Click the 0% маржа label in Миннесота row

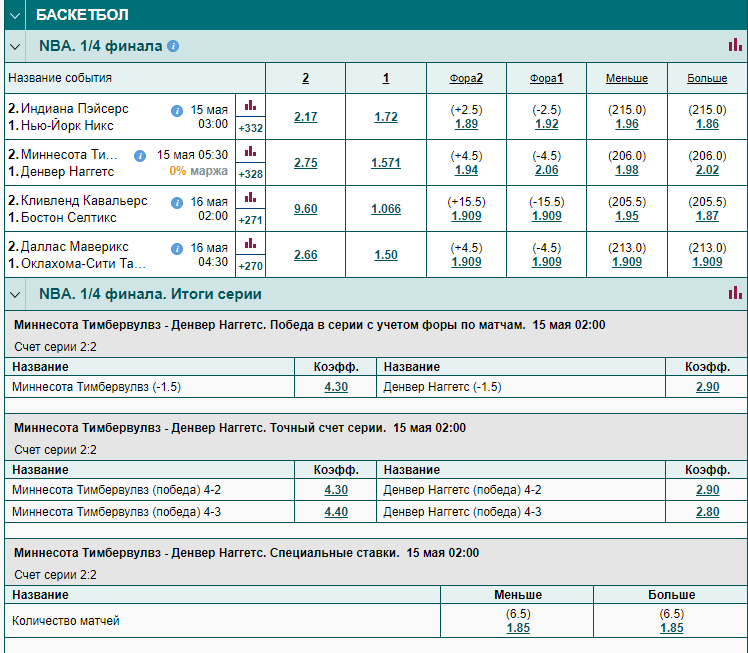198,171
